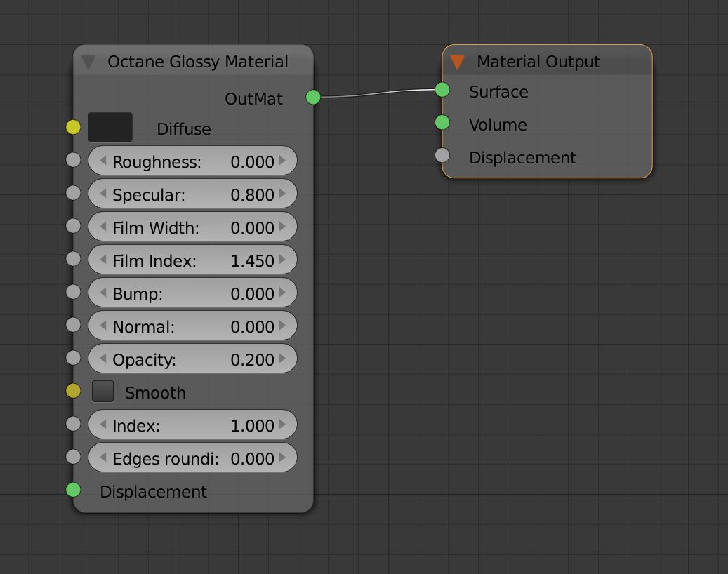Click the Film Index value field
728x574 pixels.
click(x=192, y=260)
